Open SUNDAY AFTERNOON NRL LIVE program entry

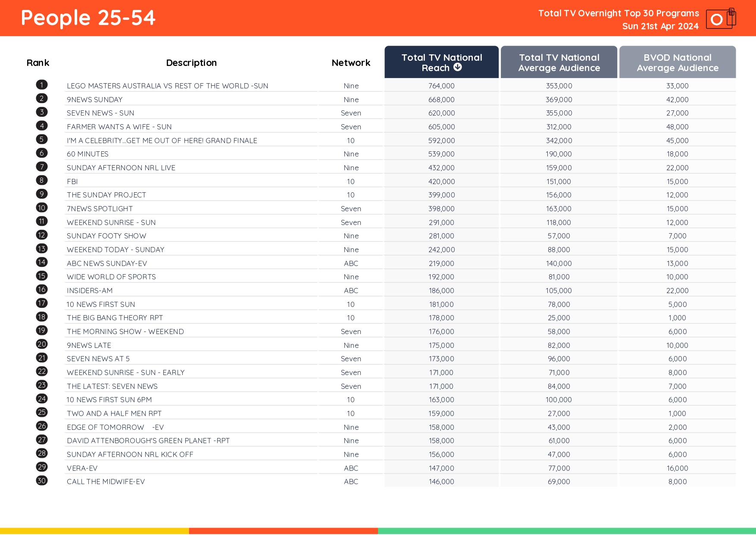121,167
